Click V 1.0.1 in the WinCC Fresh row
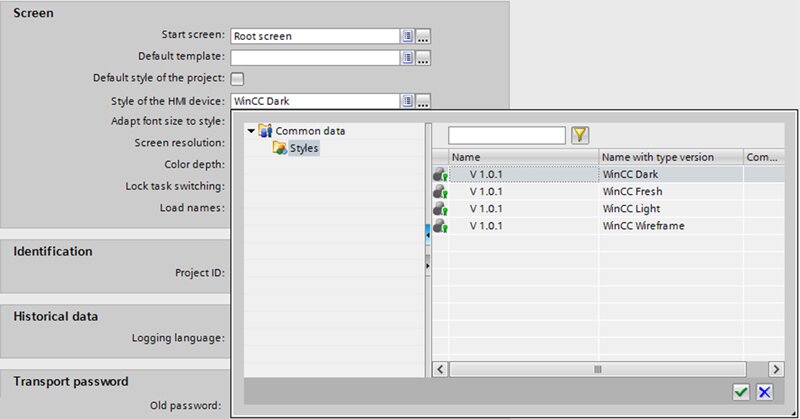The height and width of the screenshot is (419, 800). click(x=486, y=192)
